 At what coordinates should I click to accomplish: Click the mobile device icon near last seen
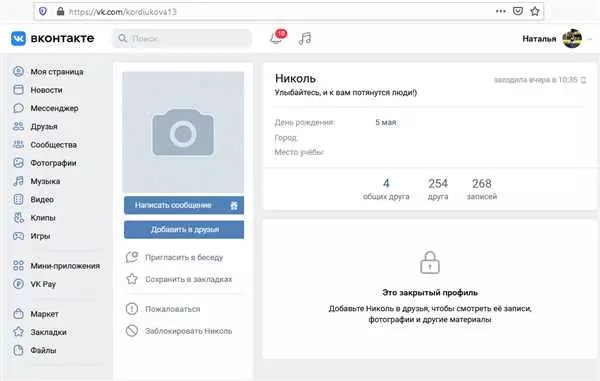click(583, 80)
